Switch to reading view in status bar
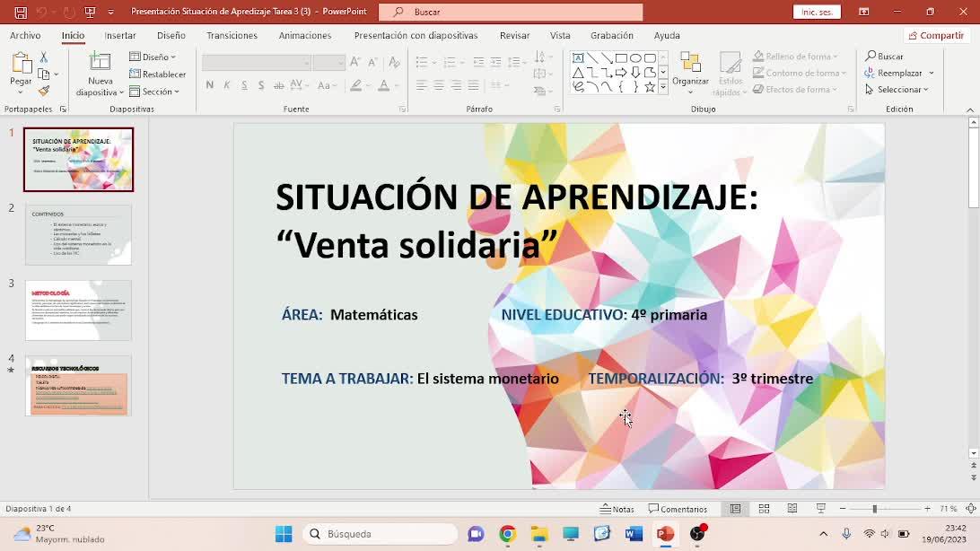 click(x=792, y=509)
